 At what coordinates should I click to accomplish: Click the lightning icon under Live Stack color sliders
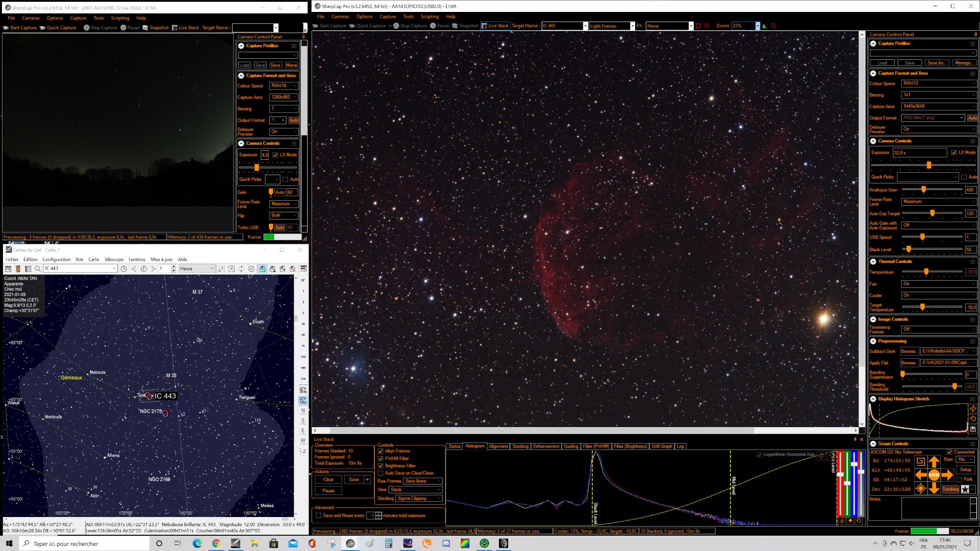click(842, 521)
